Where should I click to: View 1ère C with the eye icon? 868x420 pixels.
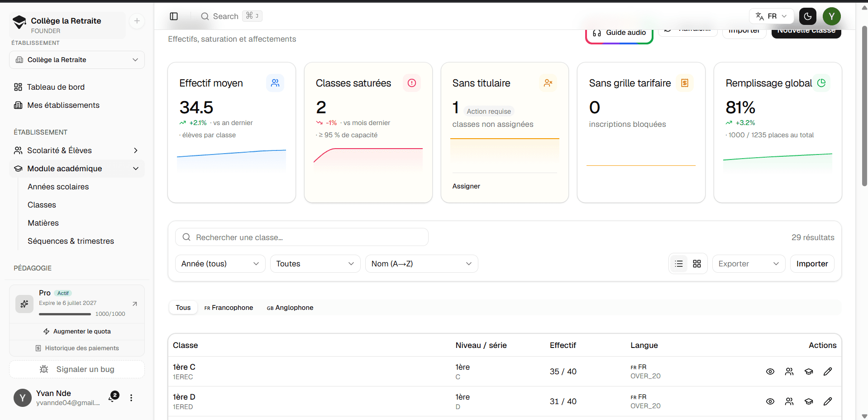point(770,372)
